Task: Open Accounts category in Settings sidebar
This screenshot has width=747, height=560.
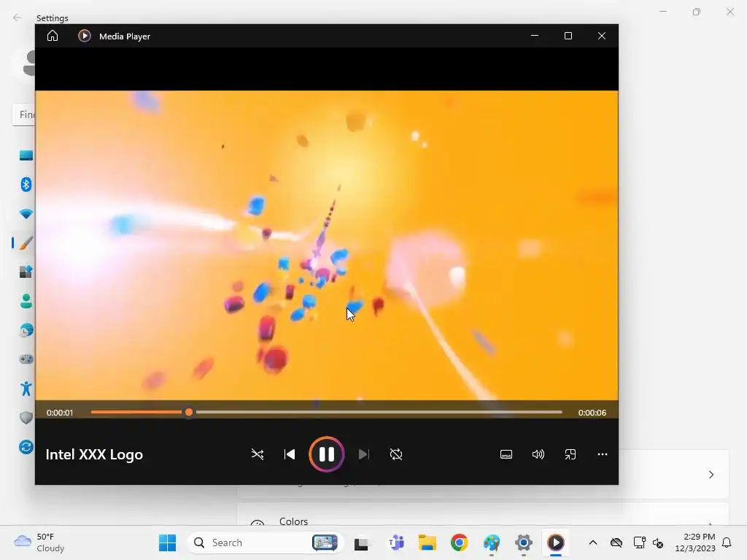Action: [26, 301]
